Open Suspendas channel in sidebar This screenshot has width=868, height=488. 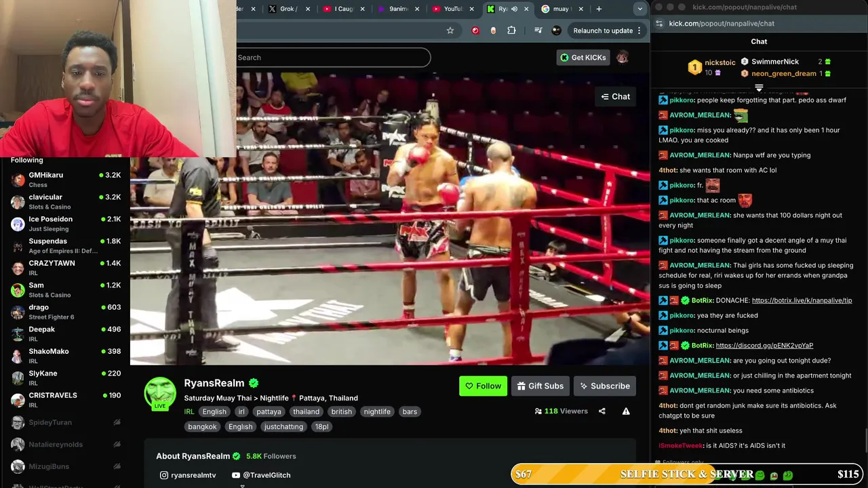coord(66,245)
